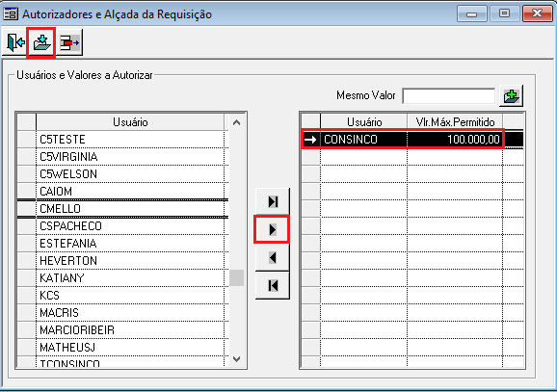Select user C5VIRGINIA in the left list
The width and height of the screenshot is (557, 392).
(130, 157)
